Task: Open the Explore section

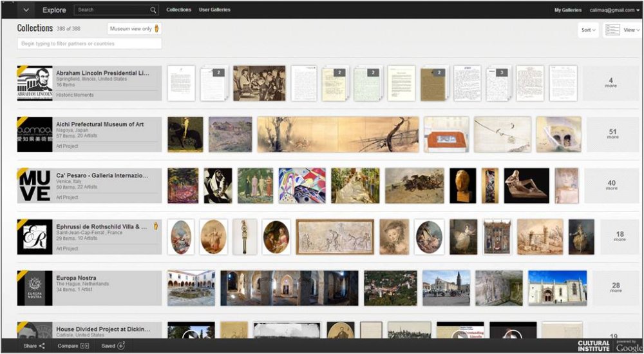Action: (x=54, y=10)
